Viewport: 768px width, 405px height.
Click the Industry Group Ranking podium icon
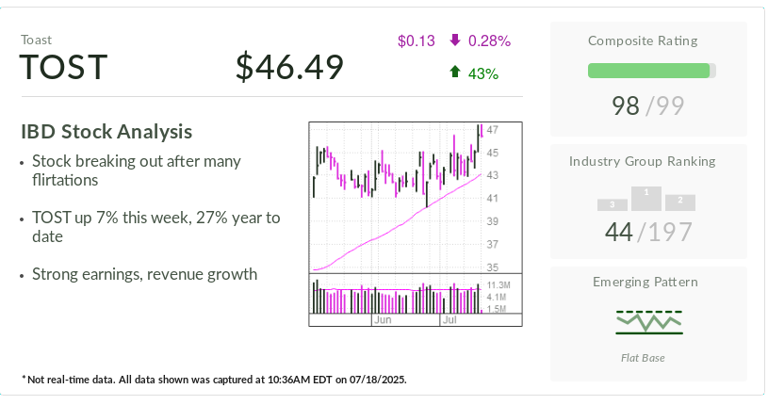646,198
